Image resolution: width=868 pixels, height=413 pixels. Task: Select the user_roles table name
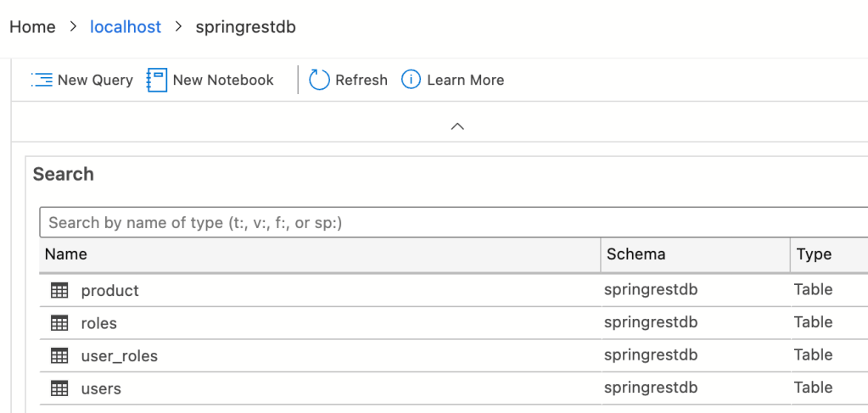point(120,356)
